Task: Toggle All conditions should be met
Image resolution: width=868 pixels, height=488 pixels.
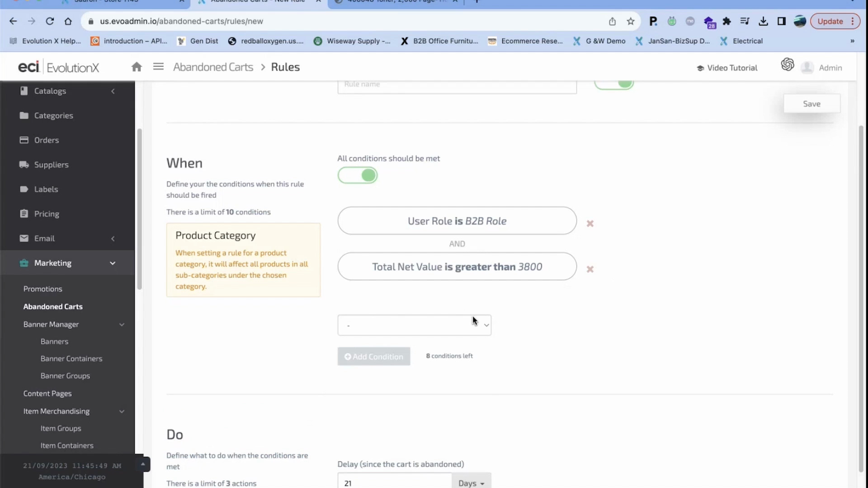Action: [358, 175]
